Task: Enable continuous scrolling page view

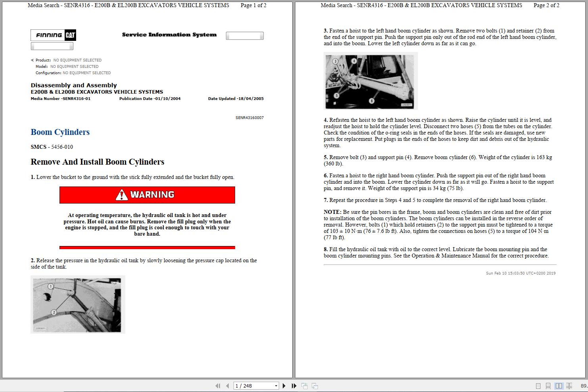Action: pos(548,385)
